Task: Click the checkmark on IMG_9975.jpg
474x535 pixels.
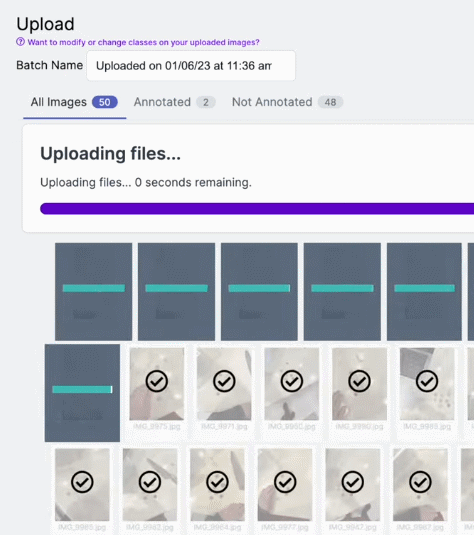Action: 157,381
